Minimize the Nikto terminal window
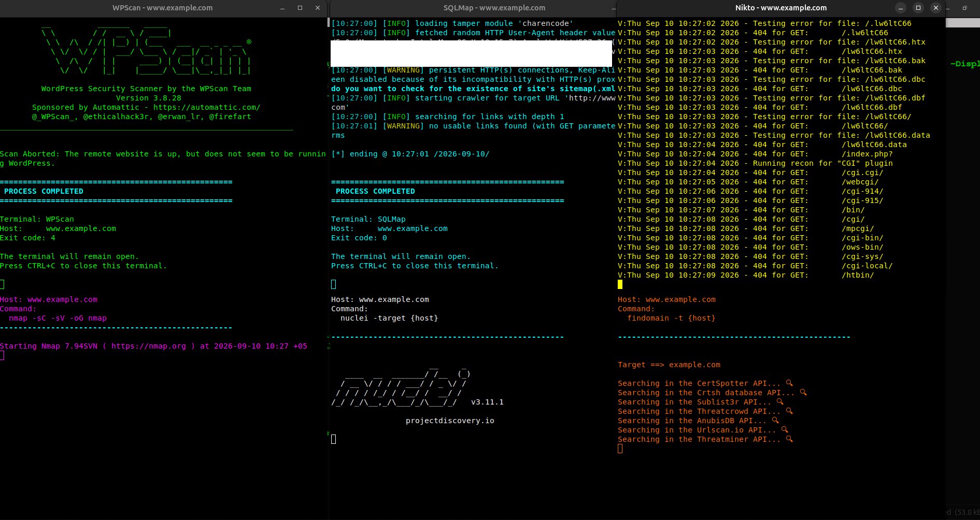The height and width of the screenshot is (520, 980). coord(901,8)
